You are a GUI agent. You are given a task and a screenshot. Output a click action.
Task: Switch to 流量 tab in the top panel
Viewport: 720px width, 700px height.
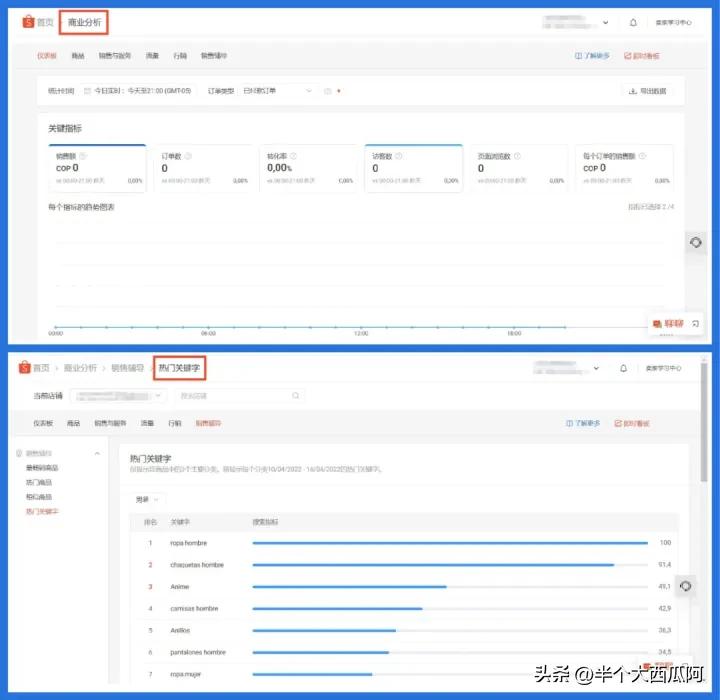coord(152,56)
